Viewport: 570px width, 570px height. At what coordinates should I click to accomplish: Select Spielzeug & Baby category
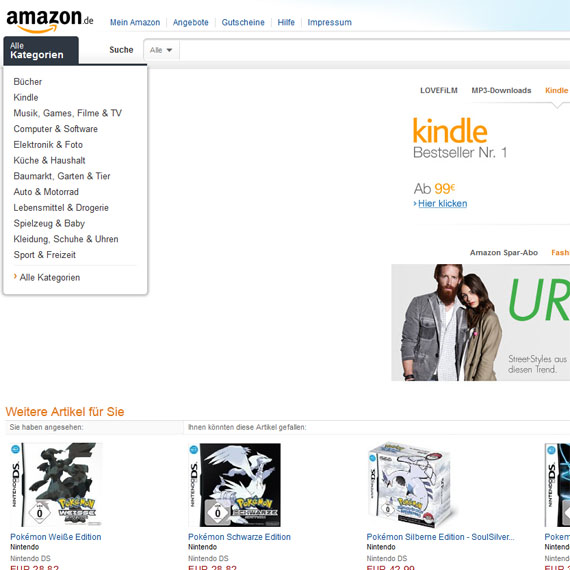[x=49, y=223]
